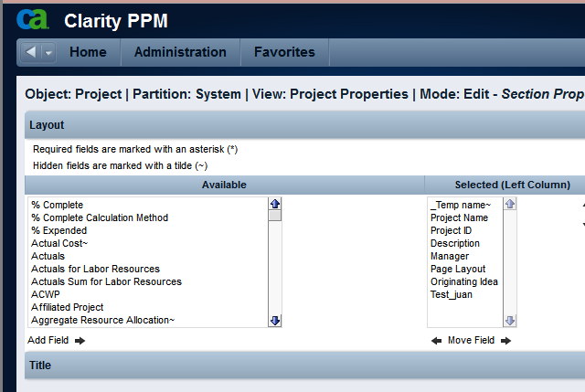Select '% Complete' in Available list

tap(57, 205)
